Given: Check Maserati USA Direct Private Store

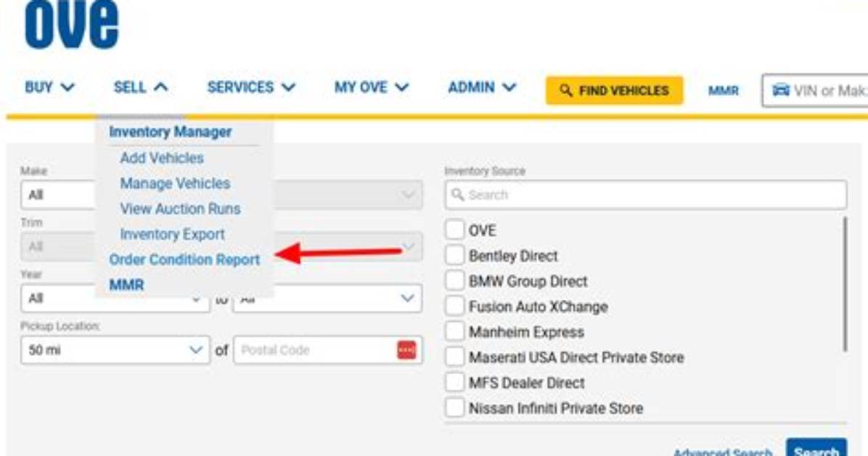Looking at the screenshot, I should [x=454, y=357].
